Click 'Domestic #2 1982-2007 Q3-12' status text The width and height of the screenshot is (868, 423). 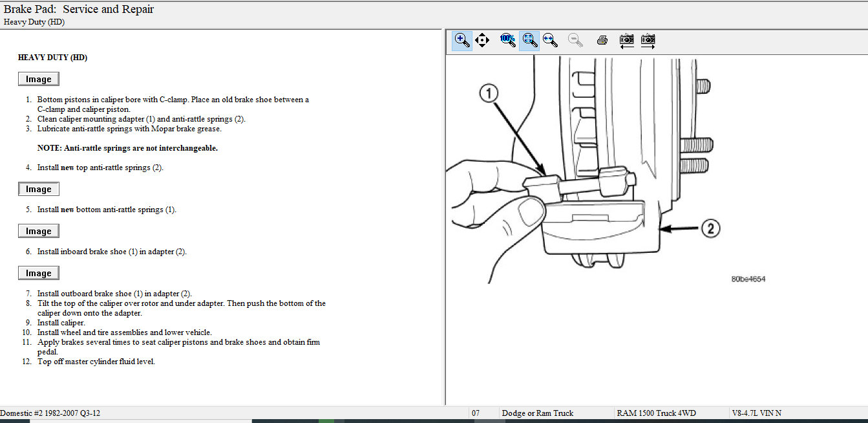tap(50, 413)
